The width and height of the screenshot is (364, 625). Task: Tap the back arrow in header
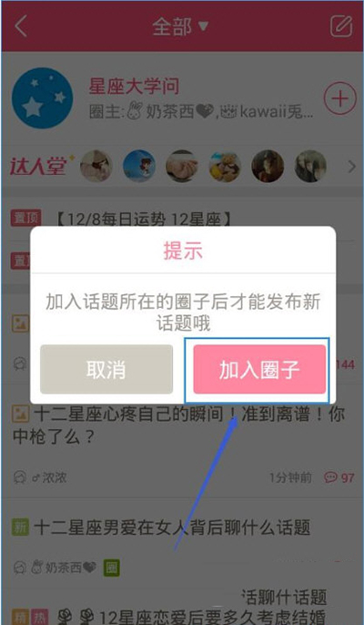pos(21,26)
